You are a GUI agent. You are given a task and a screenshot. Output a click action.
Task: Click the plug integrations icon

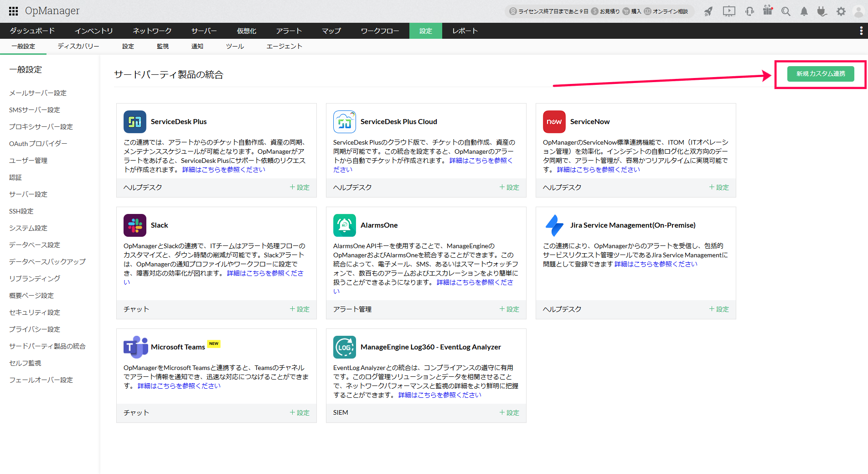point(822,11)
